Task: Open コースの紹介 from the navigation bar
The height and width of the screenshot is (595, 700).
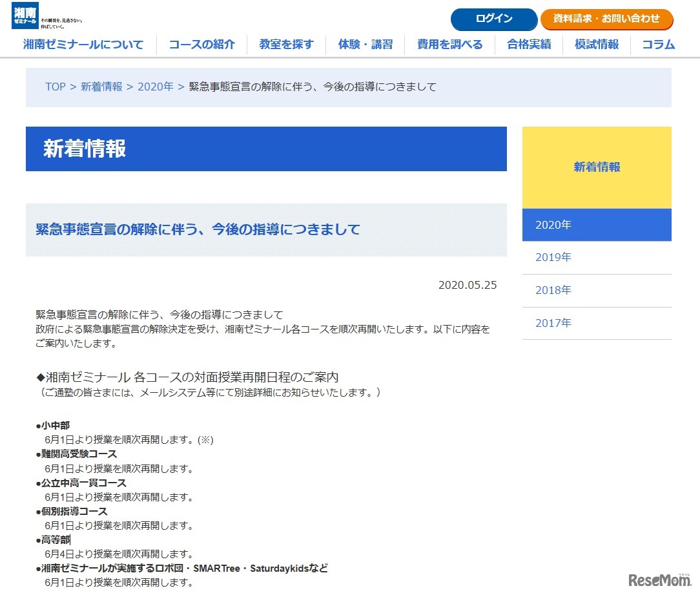Action: [x=201, y=45]
